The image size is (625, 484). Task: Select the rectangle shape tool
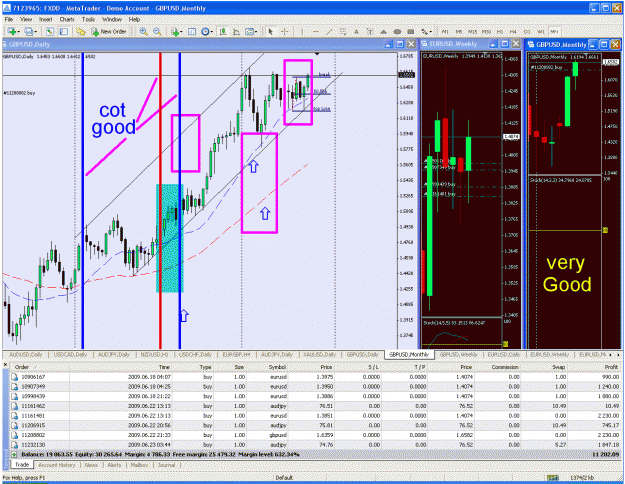click(411, 31)
